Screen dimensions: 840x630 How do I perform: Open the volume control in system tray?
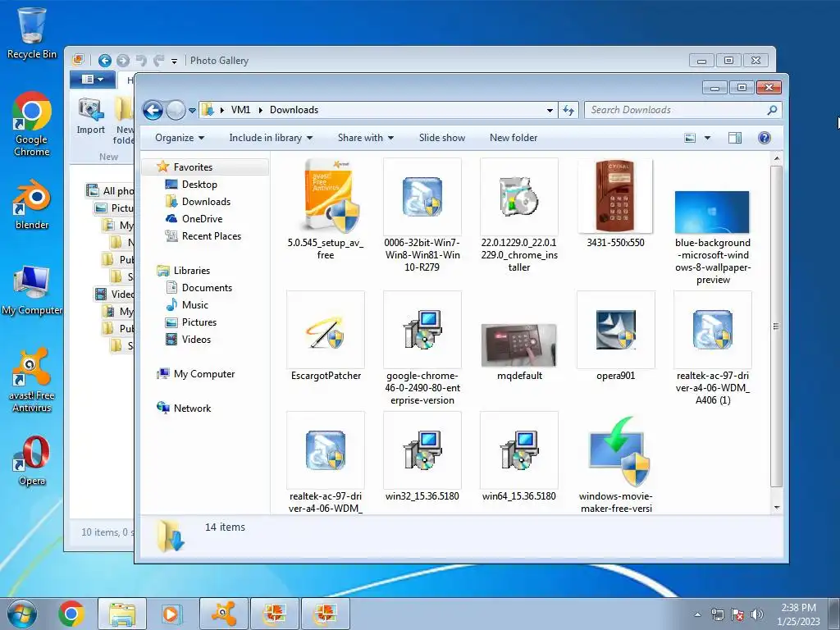pyautogui.click(x=757, y=614)
